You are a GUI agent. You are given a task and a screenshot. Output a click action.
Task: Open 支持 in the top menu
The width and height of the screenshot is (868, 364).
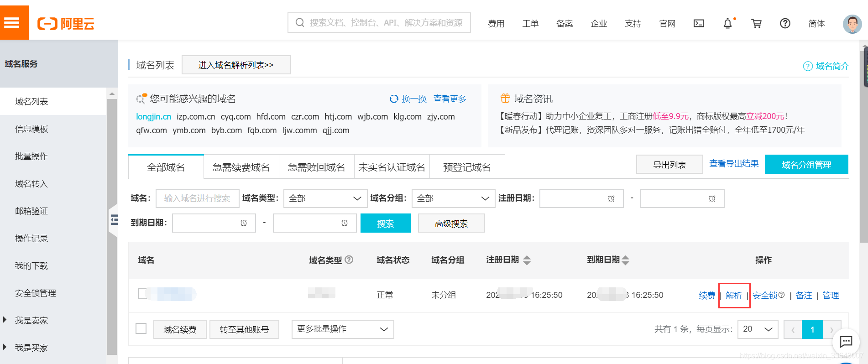tap(633, 24)
